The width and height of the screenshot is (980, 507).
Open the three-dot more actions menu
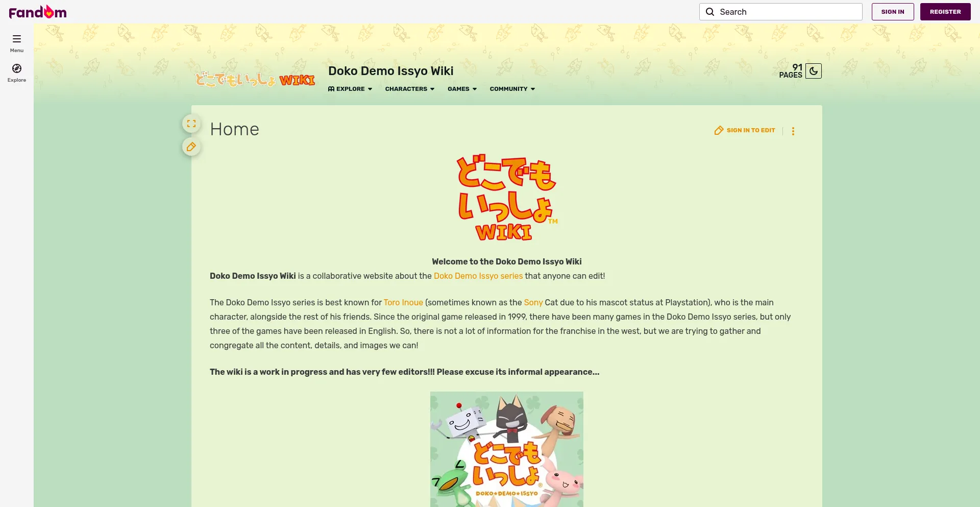point(793,131)
